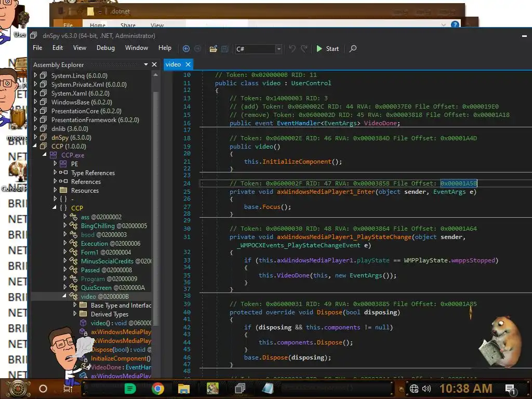Open an assembly with the folder icon
Viewport: 532px width, 399px height.
click(214, 49)
